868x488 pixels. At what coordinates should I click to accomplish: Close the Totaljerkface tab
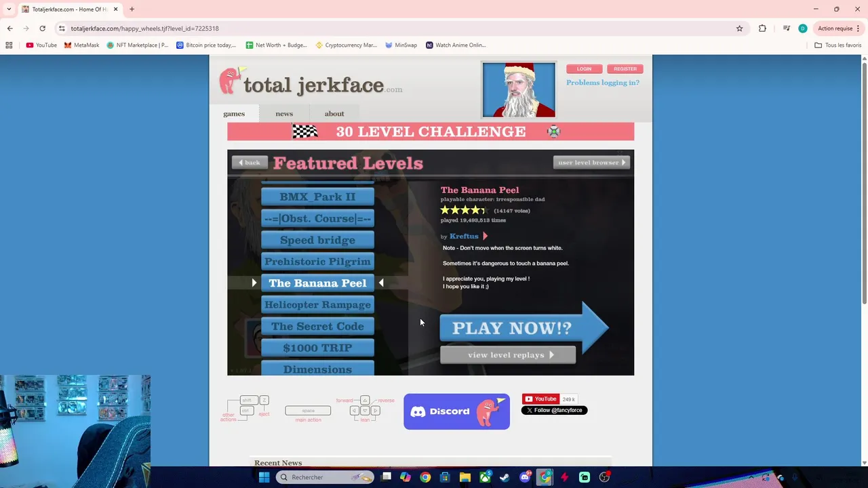click(x=115, y=9)
